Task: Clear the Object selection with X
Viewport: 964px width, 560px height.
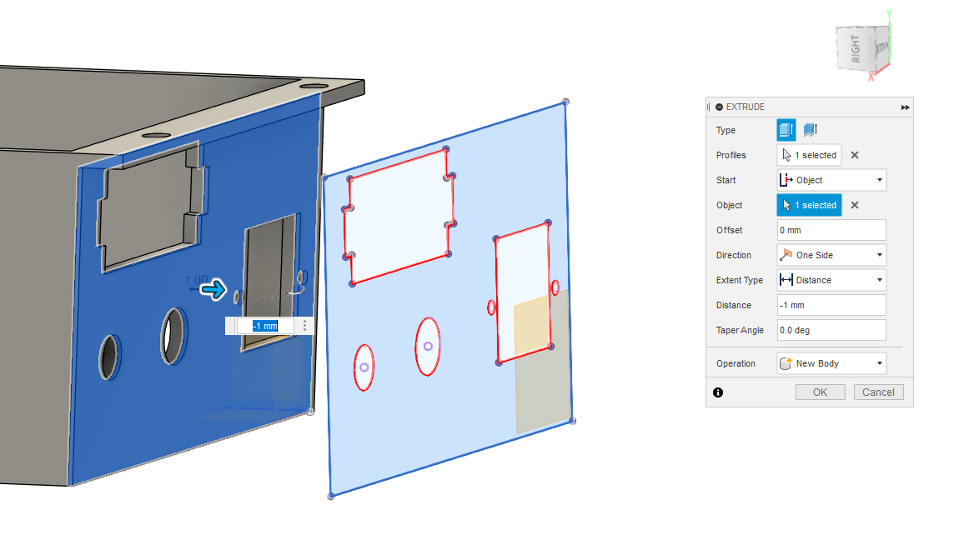Action: pos(855,205)
